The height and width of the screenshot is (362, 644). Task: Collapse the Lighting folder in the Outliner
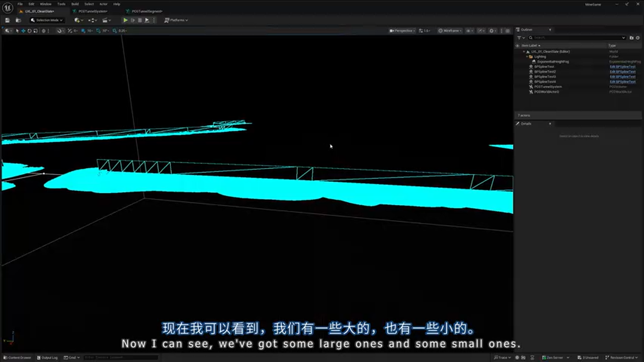(527, 56)
